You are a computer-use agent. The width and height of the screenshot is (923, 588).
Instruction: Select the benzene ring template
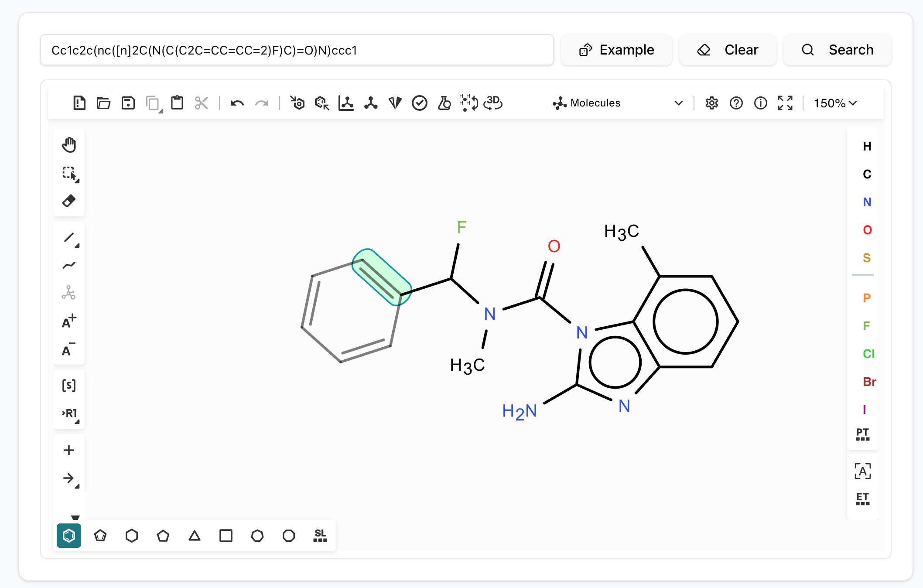68,536
